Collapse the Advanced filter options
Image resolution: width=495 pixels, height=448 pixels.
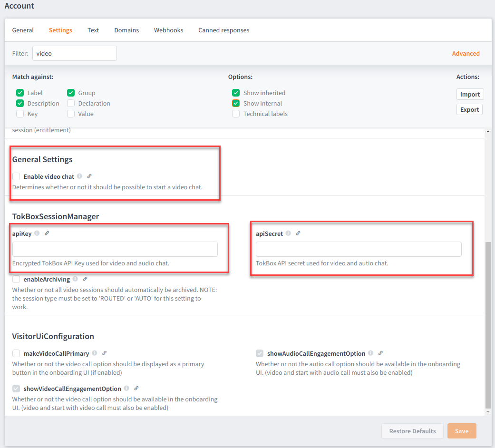(466, 53)
